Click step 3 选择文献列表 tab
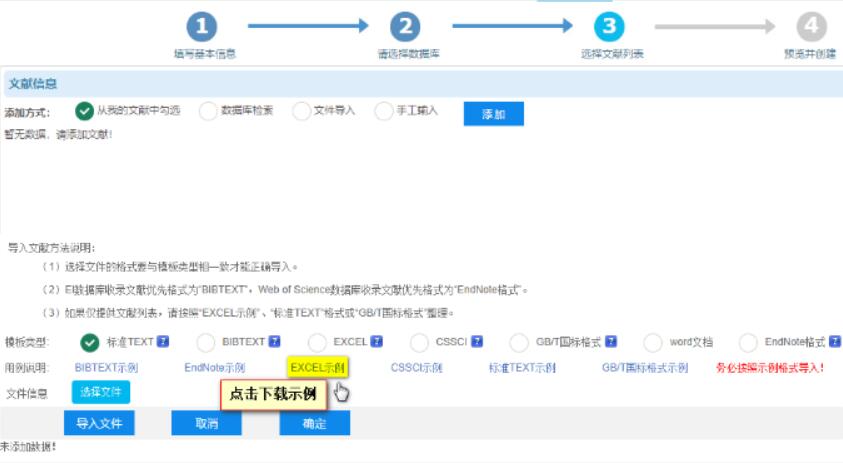The width and height of the screenshot is (843, 463). pos(609,28)
